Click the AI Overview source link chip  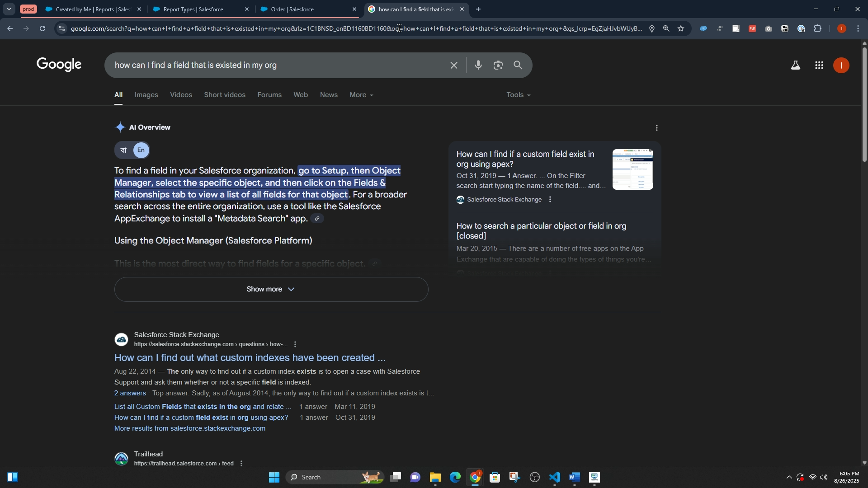317,219
